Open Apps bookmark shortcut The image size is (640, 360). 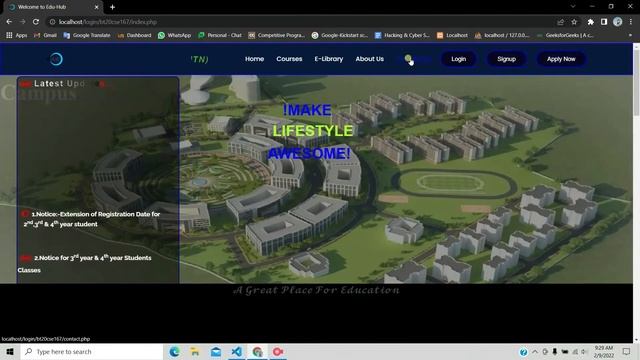(x=16, y=36)
